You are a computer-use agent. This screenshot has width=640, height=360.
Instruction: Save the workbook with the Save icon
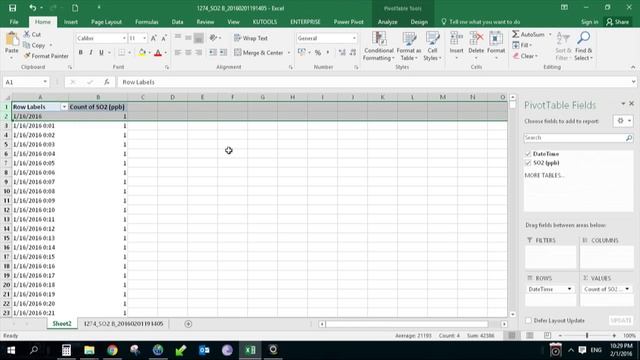pos(13,8)
